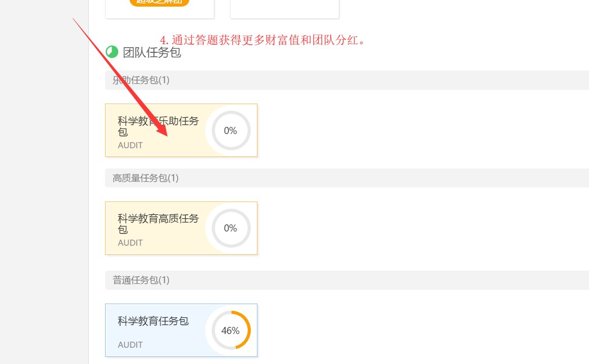Expand the 乐助任务包(1) section header
This screenshot has height=364, width=589.
tap(141, 80)
